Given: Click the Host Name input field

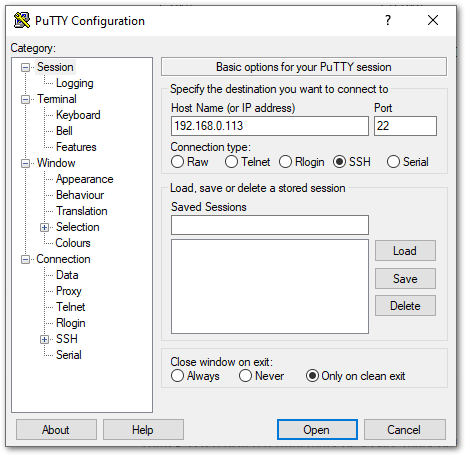Looking at the screenshot, I should [x=270, y=126].
